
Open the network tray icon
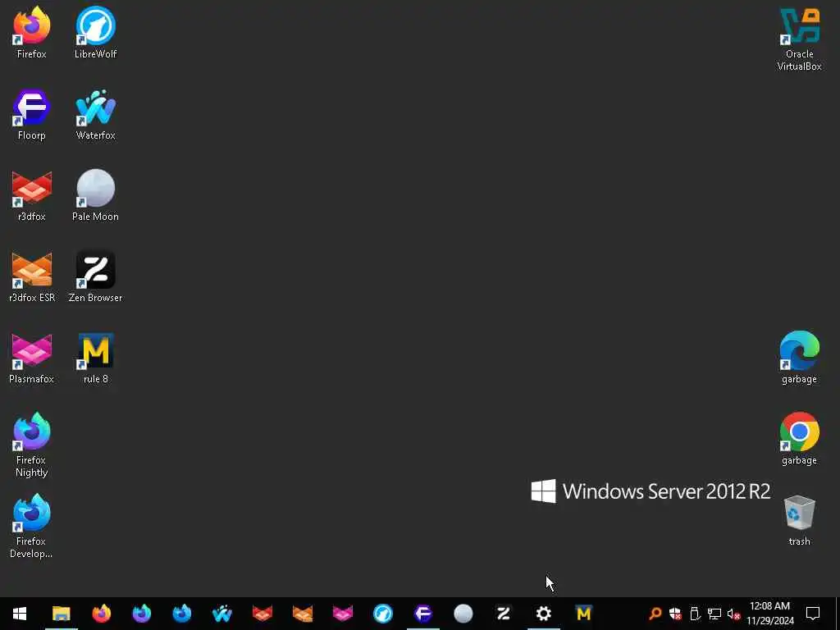(714, 614)
